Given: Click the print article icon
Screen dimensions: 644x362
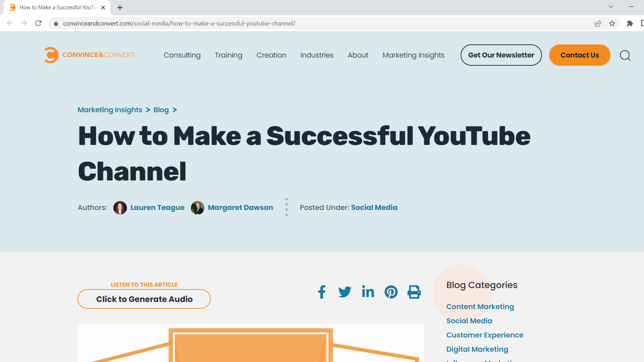Looking at the screenshot, I should [x=414, y=292].
